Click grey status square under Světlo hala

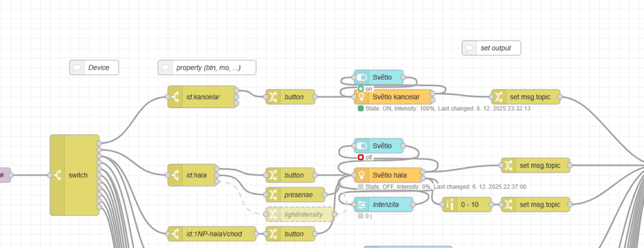[360, 186]
